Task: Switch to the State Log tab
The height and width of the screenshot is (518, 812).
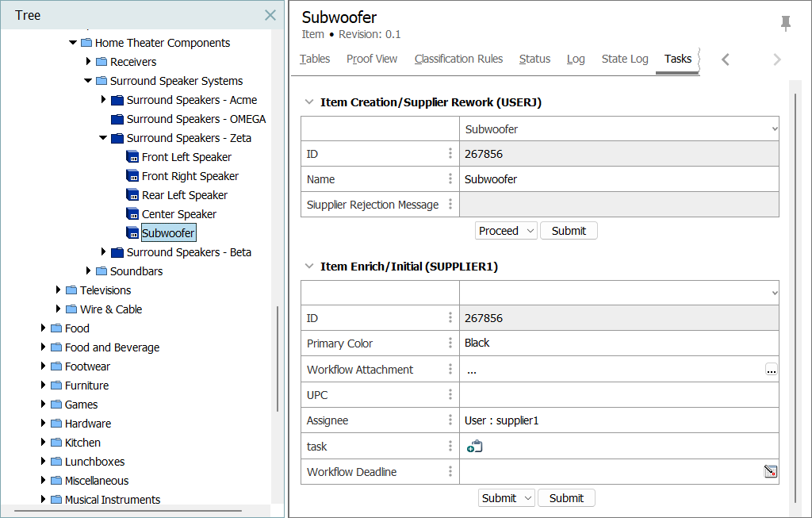Action: 624,59
